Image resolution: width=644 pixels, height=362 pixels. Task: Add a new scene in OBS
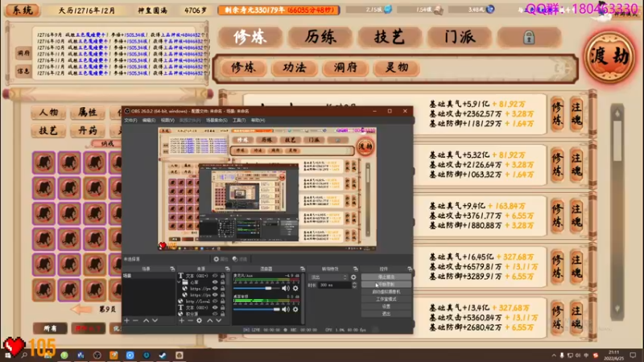click(126, 320)
